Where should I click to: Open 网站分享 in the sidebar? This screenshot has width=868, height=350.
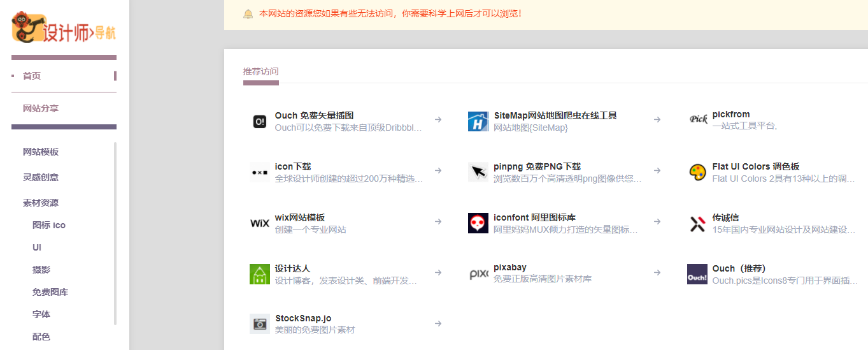click(41, 108)
